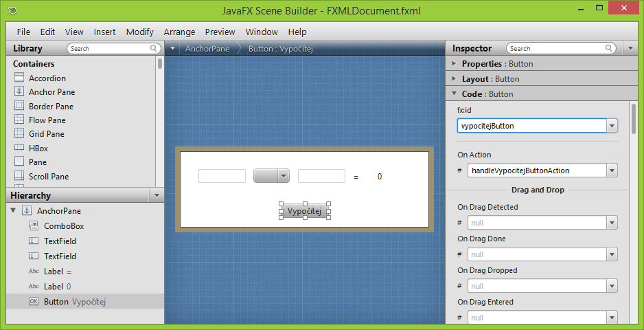Click the first TextField icon in Hierarchy
This screenshot has height=330, width=644.
34,241
